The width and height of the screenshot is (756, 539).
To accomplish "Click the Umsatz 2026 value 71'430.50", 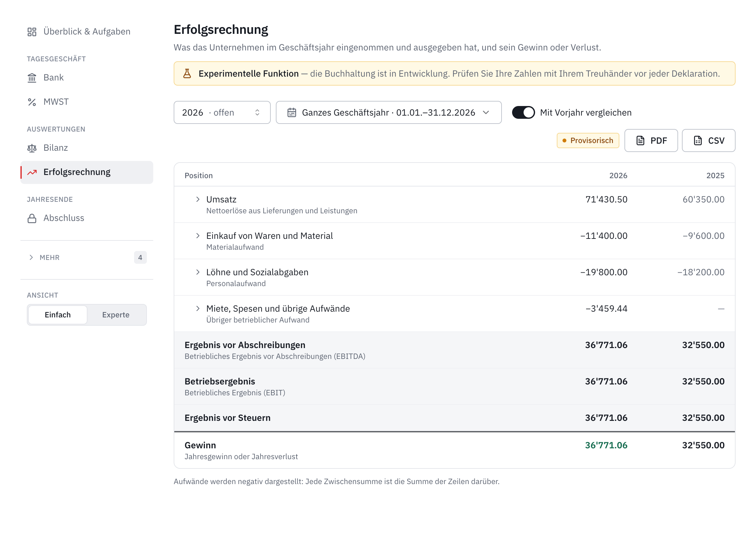I will click(606, 200).
